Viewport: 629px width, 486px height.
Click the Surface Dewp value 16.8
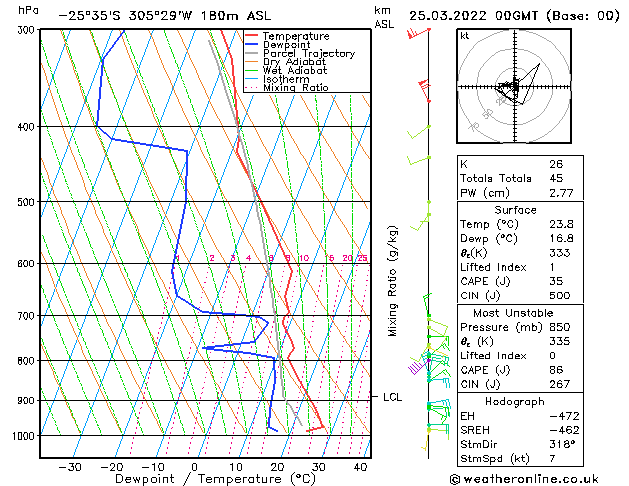pos(561,239)
